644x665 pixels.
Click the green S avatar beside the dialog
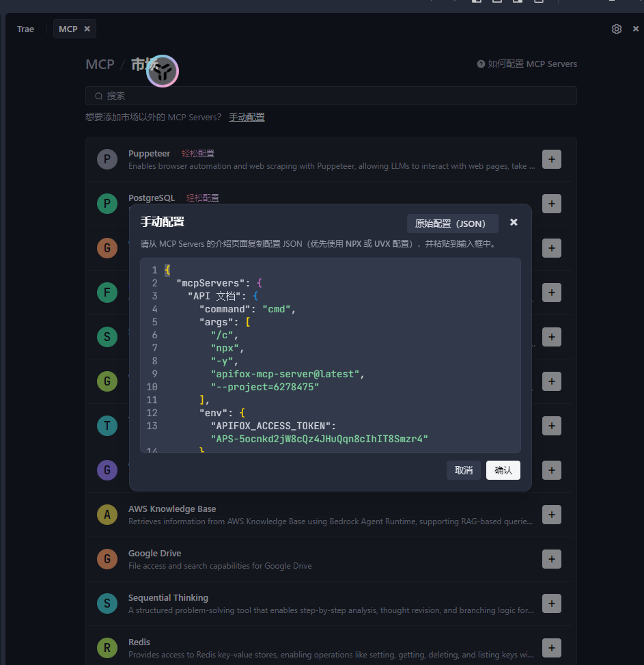pos(107,337)
